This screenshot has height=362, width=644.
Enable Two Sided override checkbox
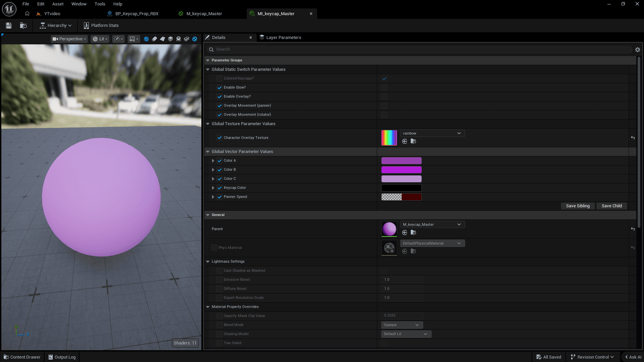[219, 343]
